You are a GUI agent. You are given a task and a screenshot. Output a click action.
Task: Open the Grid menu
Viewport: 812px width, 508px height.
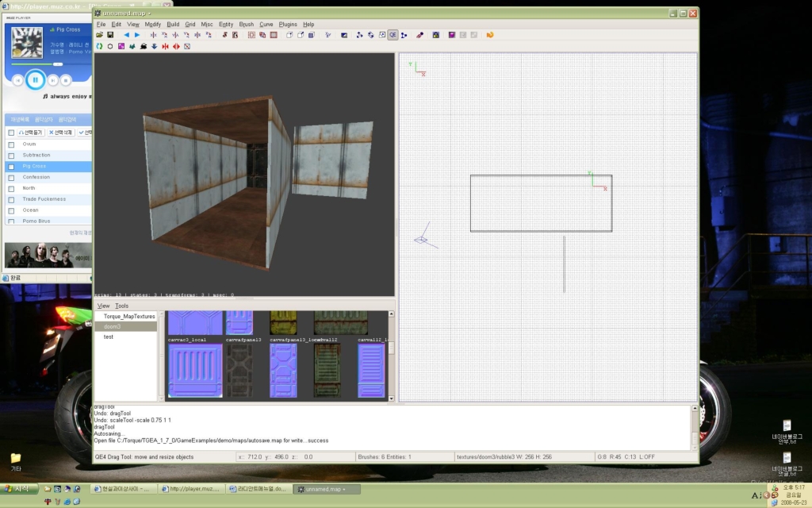(190, 25)
